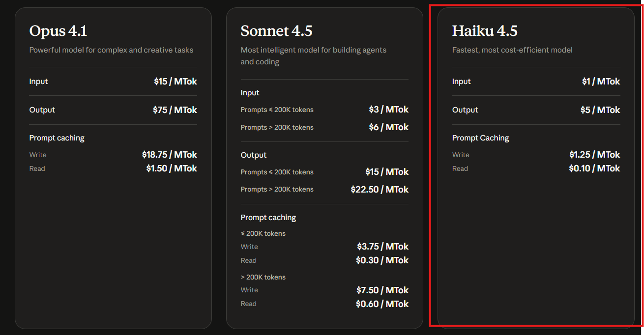Click the $1.50 / MTok cache read price
Screen dimensions: 644x335
(171, 168)
